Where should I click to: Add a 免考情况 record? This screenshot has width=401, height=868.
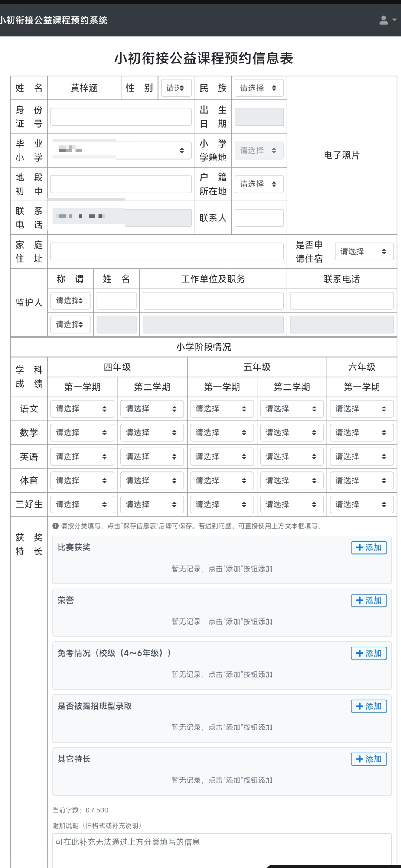pos(368,653)
